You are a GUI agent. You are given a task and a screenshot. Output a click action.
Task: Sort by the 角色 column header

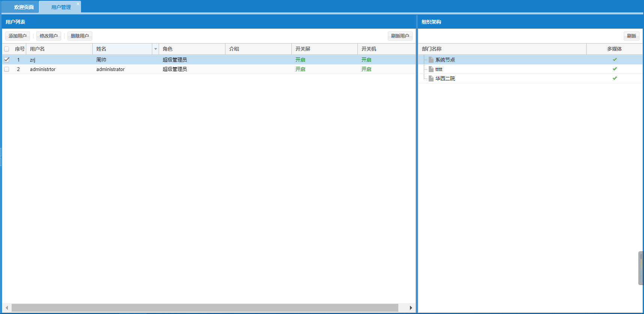tap(192, 49)
